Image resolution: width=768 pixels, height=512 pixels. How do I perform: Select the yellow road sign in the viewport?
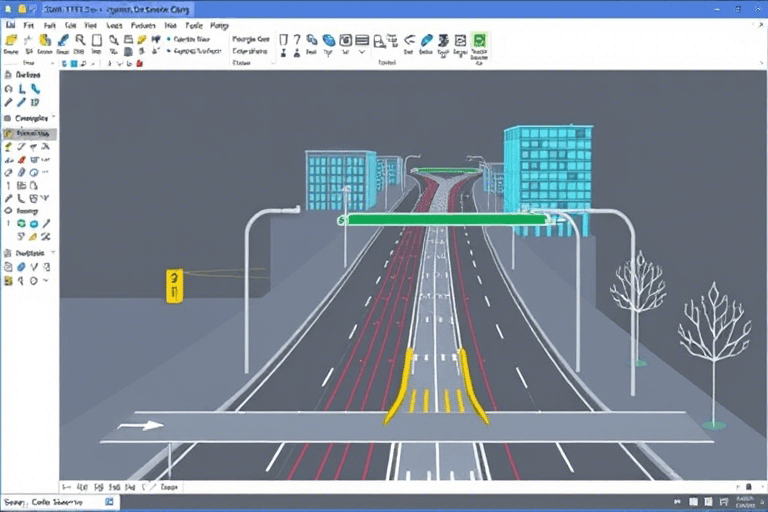click(x=174, y=285)
